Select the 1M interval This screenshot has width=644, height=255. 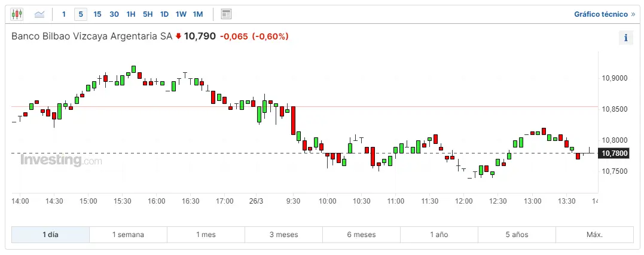tap(198, 14)
